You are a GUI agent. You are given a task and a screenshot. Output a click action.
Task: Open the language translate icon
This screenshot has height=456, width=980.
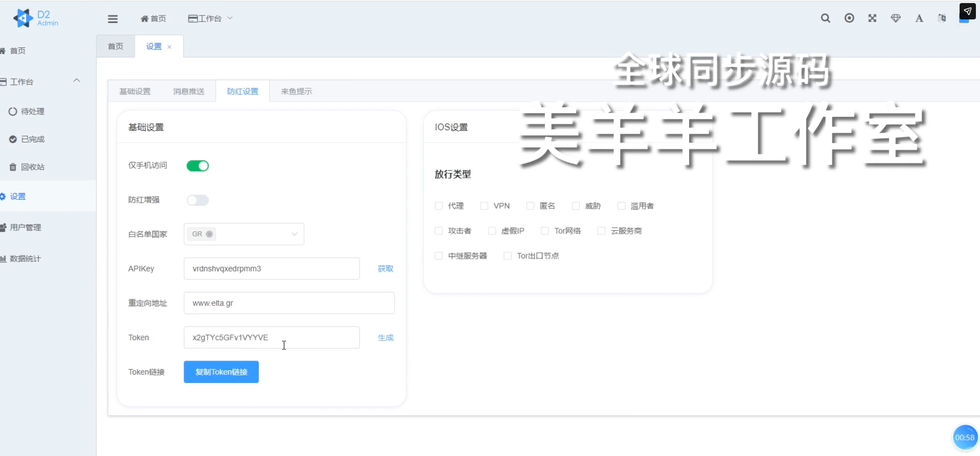[x=942, y=18]
